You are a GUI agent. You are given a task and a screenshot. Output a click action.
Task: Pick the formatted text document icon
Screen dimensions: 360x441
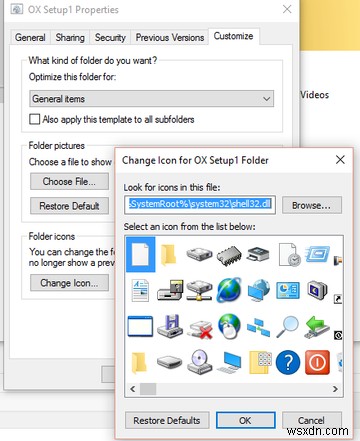(x=140, y=291)
